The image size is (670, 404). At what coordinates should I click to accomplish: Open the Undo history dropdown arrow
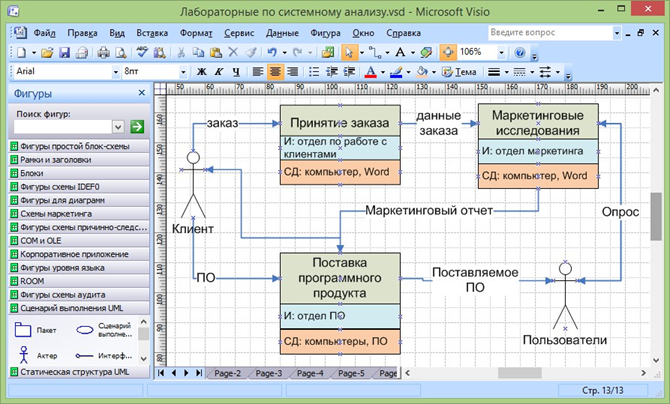tap(284, 53)
